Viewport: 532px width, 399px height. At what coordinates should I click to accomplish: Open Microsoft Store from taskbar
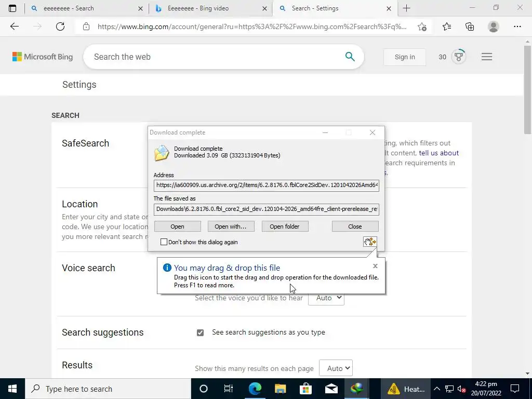click(x=305, y=389)
